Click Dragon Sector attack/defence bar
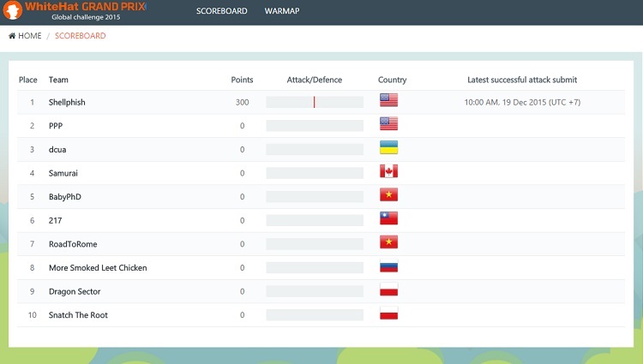This screenshot has width=643, height=364. coord(315,291)
